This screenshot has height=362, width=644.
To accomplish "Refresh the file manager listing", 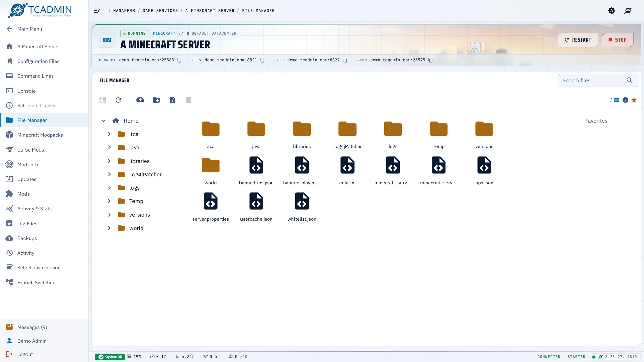I will [x=118, y=100].
